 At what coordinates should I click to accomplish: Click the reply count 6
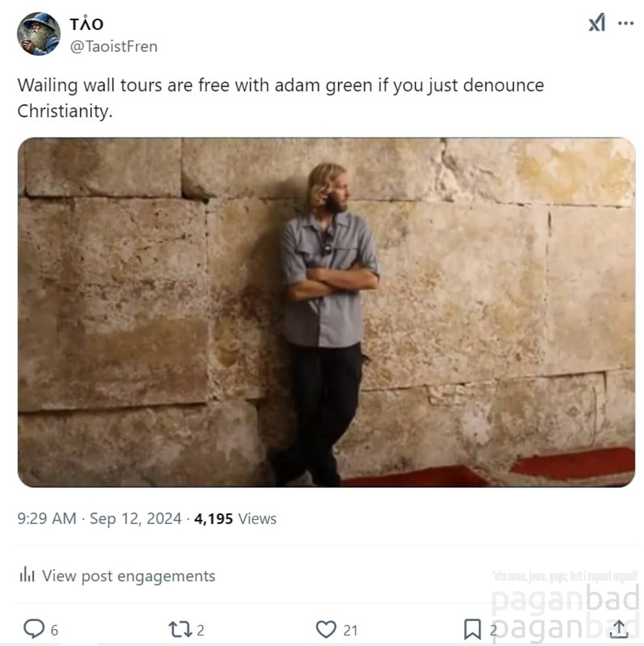54,630
